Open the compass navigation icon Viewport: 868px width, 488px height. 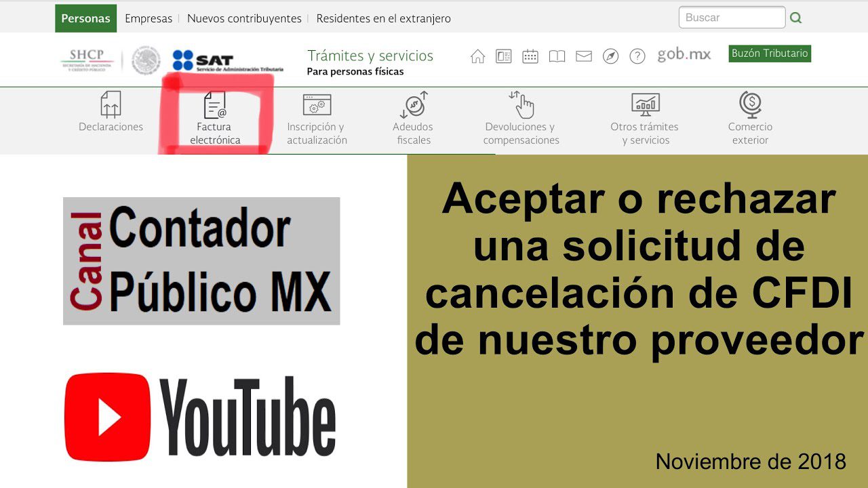(x=610, y=56)
